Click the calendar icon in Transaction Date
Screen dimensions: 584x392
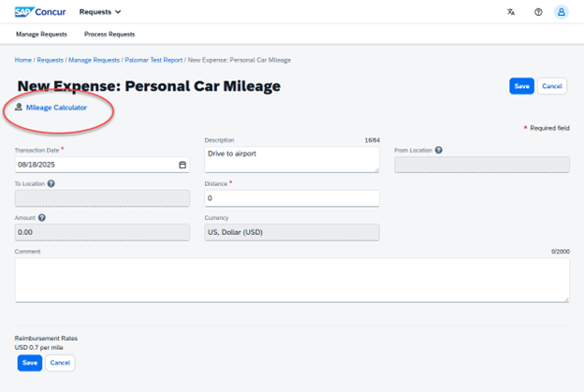click(x=182, y=165)
